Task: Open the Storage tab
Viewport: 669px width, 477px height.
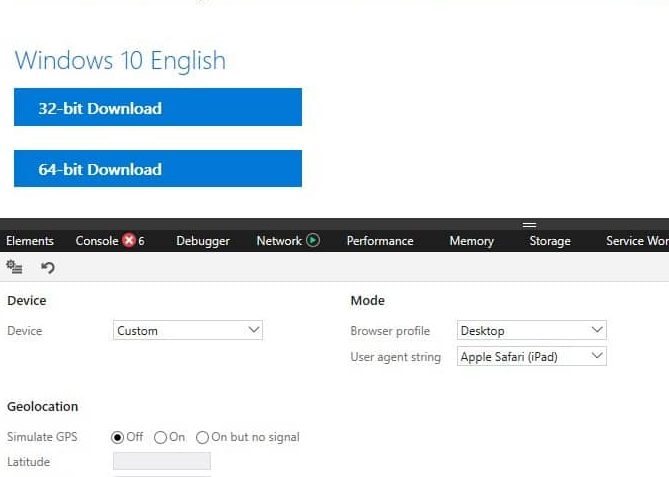Action: [x=550, y=241]
